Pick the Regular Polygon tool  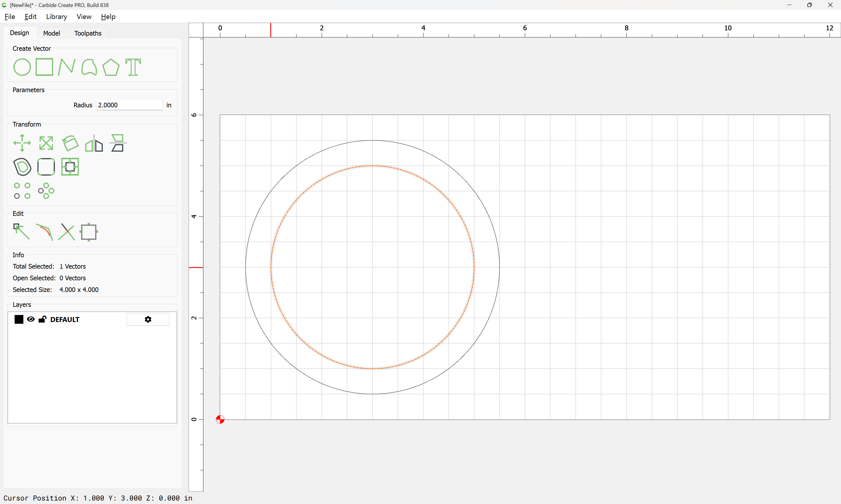111,67
